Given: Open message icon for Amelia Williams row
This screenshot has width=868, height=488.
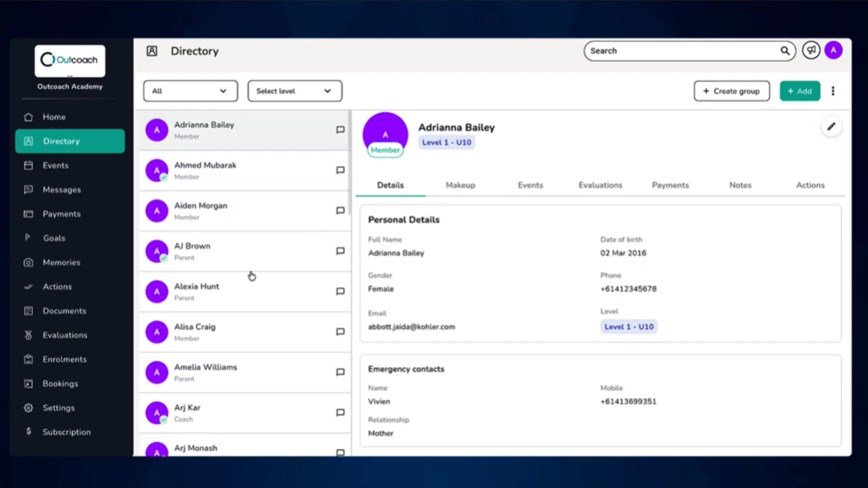Looking at the screenshot, I should [x=340, y=372].
